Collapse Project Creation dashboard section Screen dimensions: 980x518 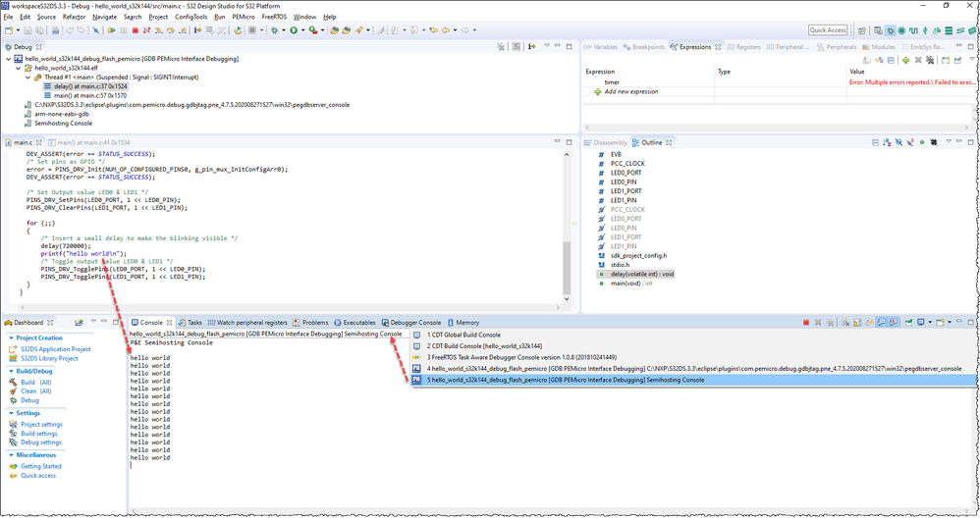coord(11,338)
